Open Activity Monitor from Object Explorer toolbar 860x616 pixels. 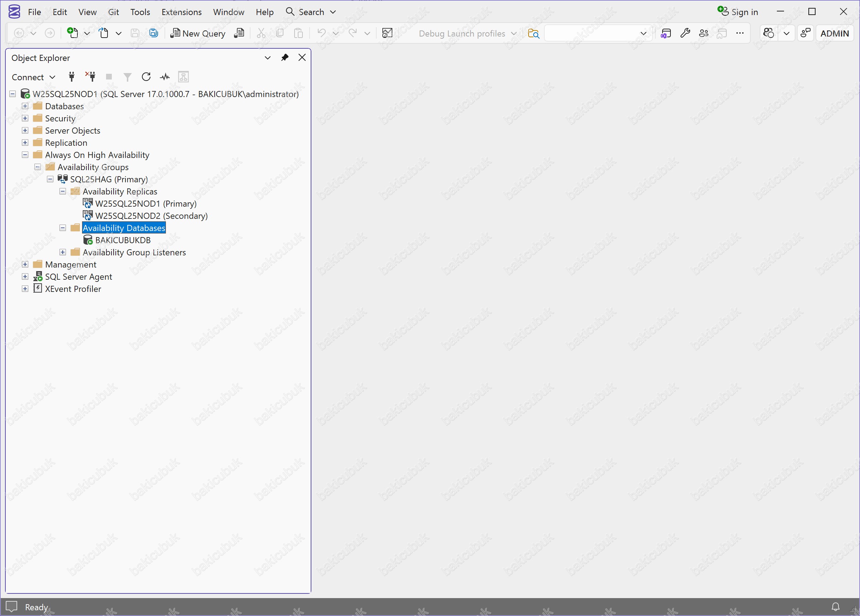(x=164, y=77)
